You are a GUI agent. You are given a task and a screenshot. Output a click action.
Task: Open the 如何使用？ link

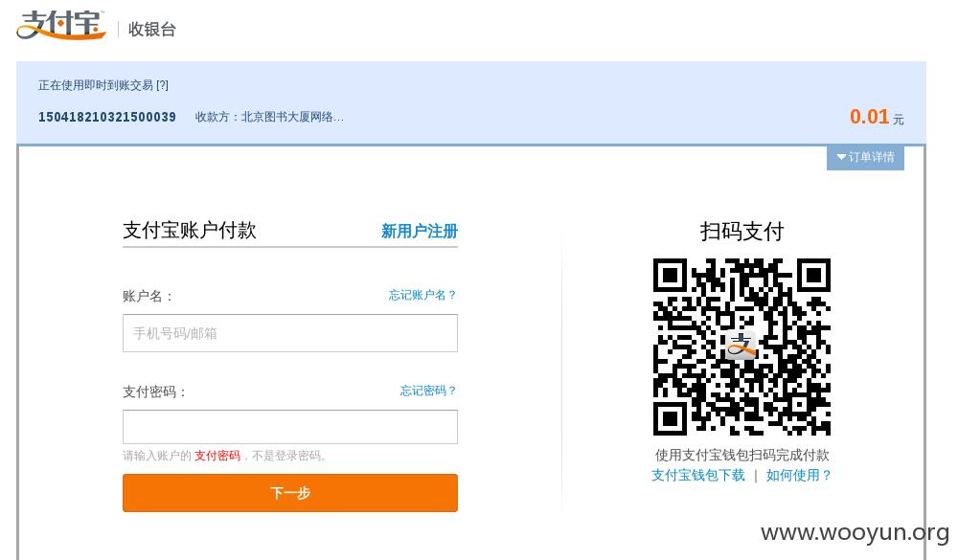tap(799, 475)
